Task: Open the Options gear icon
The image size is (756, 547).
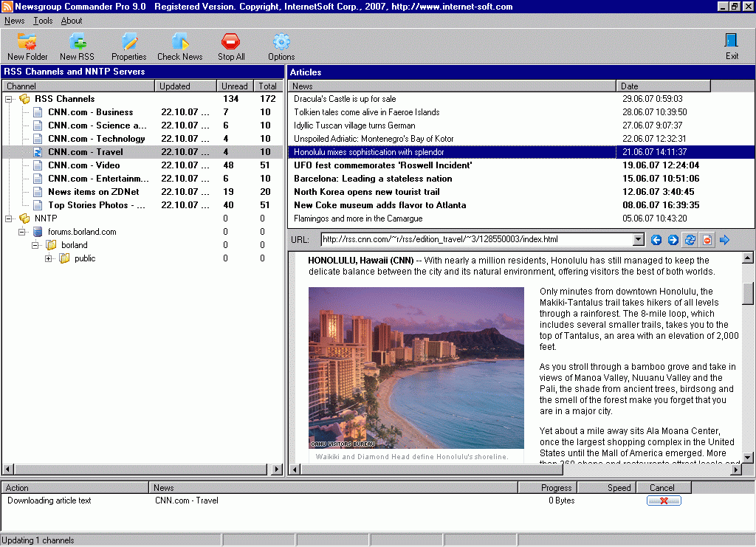Action: [x=281, y=42]
